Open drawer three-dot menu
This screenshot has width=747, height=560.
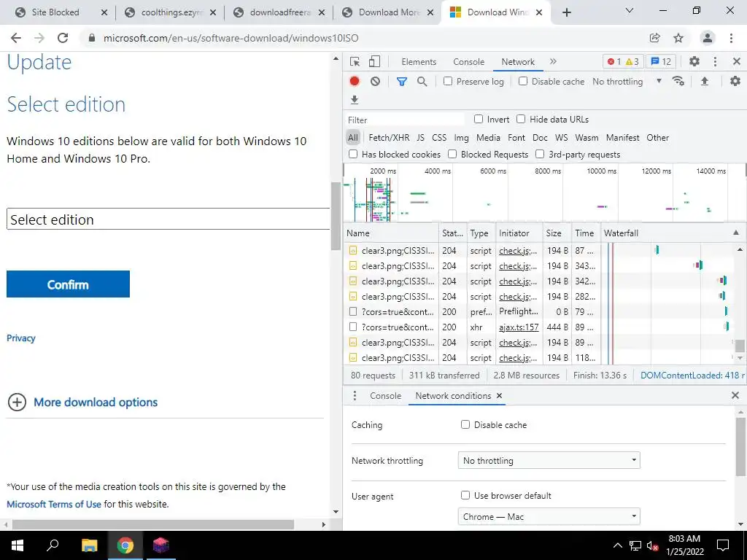[x=355, y=396]
